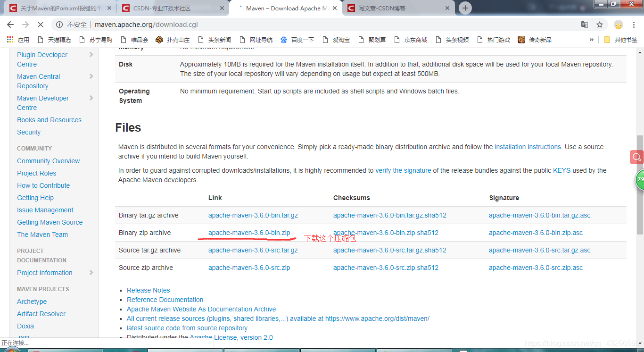Screen dimensions: 644x352
Task: Open the site security info icon
Action: [x=60, y=25]
